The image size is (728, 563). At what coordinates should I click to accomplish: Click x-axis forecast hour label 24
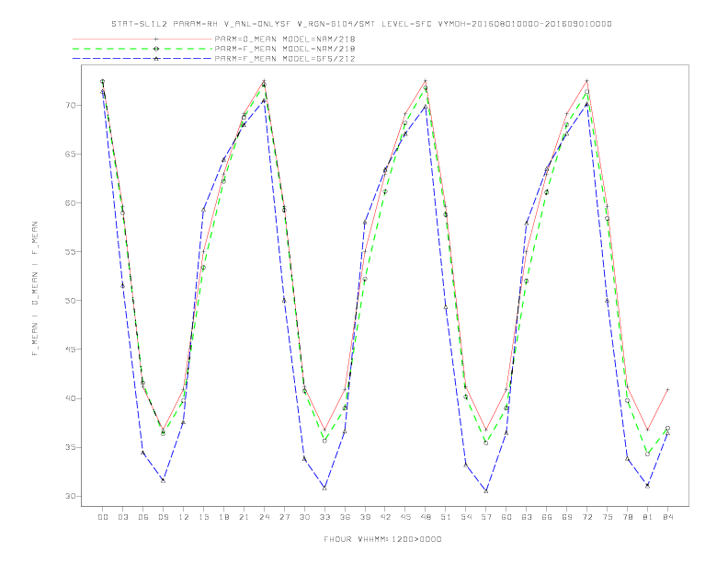pyautogui.click(x=264, y=517)
